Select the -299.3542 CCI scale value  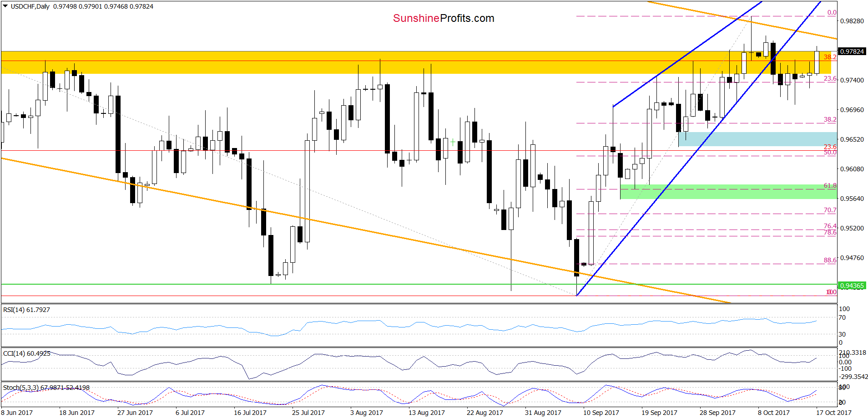click(853, 377)
